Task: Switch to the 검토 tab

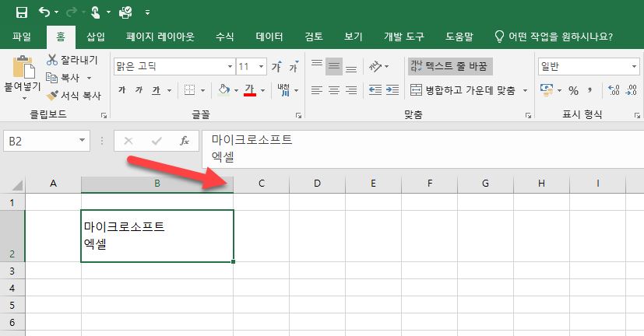Action: click(x=313, y=37)
